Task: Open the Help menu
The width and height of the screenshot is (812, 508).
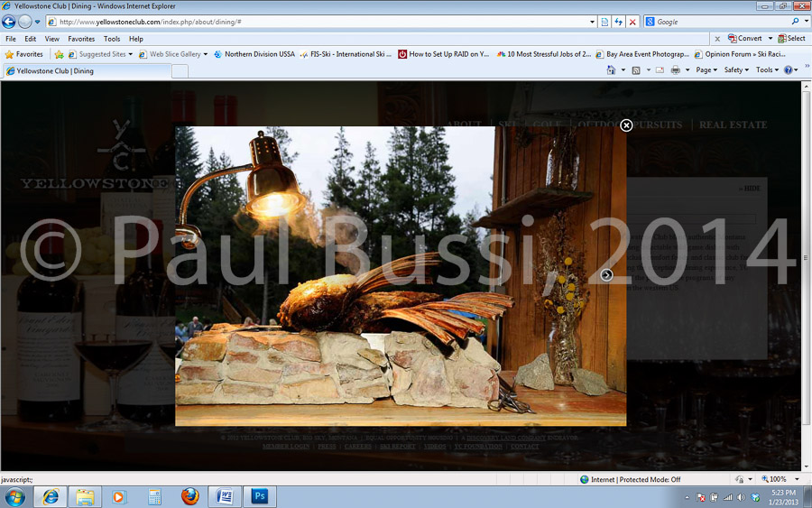Action: [x=135, y=39]
